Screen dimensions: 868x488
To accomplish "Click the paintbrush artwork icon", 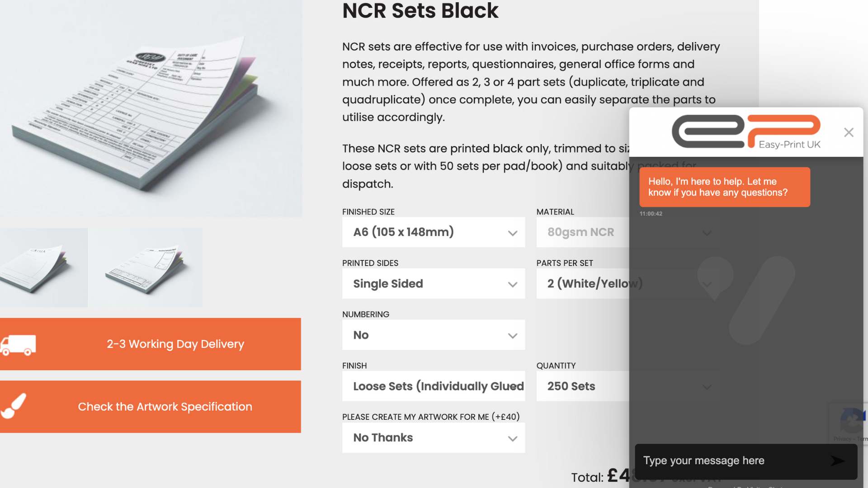I will 14,406.
